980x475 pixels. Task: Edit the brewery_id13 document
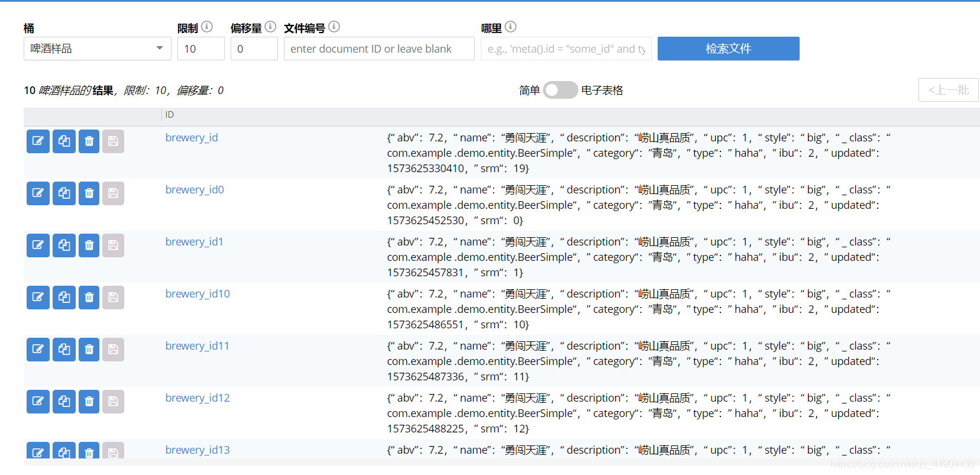click(x=38, y=451)
